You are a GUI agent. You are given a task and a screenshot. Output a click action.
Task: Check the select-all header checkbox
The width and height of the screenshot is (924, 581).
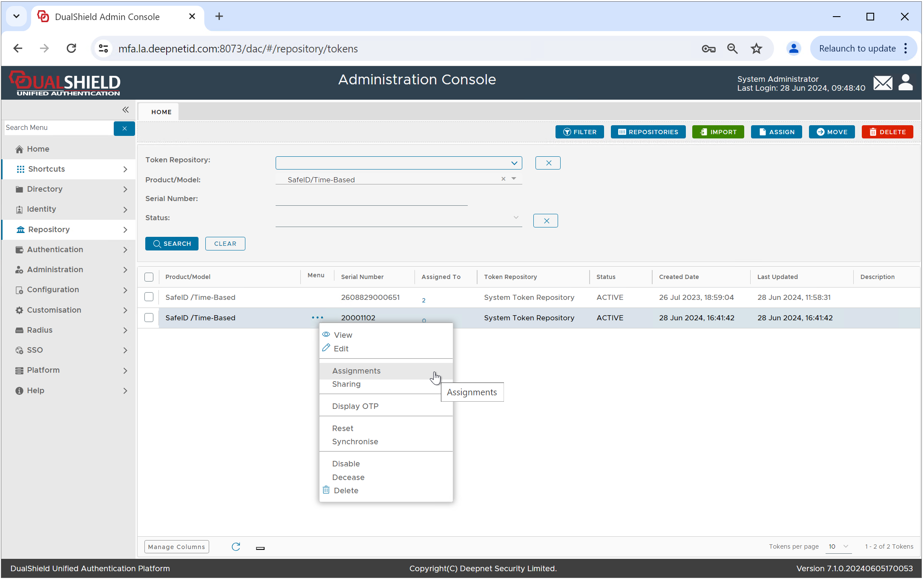(149, 277)
